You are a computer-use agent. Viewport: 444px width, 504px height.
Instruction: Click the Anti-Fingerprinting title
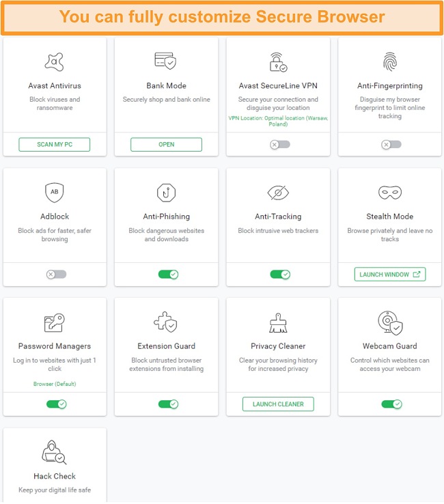pos(389,86)
